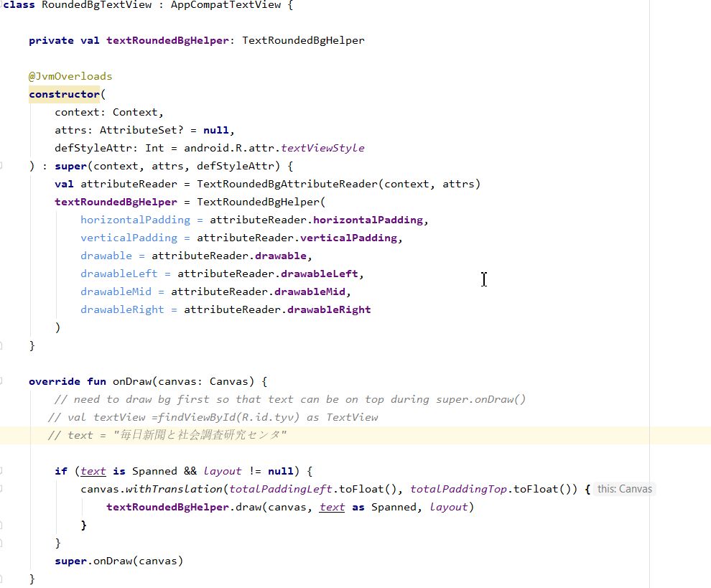
Task: Click the 'draw' method call on textRoundedBgHelper
Action: [248, 508]
